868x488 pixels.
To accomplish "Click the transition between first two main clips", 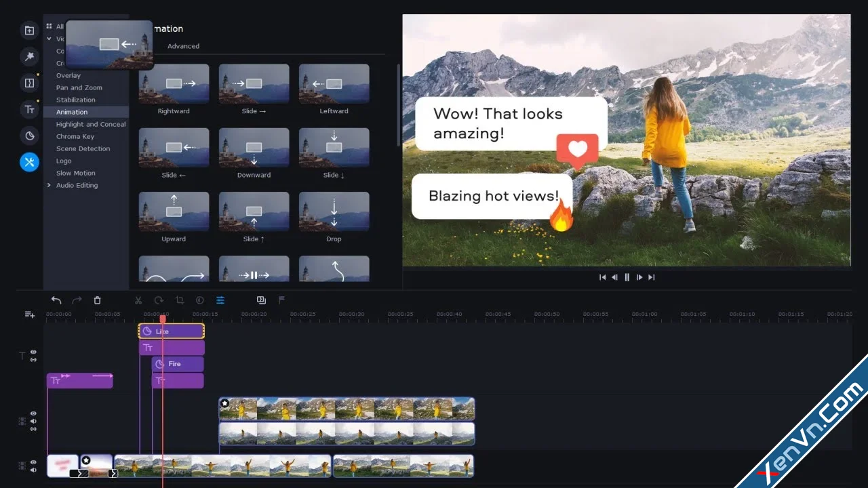I will 79,473.
